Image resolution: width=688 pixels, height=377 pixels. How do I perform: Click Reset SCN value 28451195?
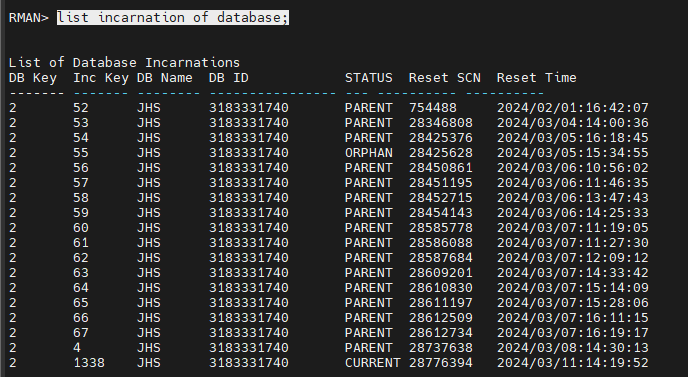(441, 183)
